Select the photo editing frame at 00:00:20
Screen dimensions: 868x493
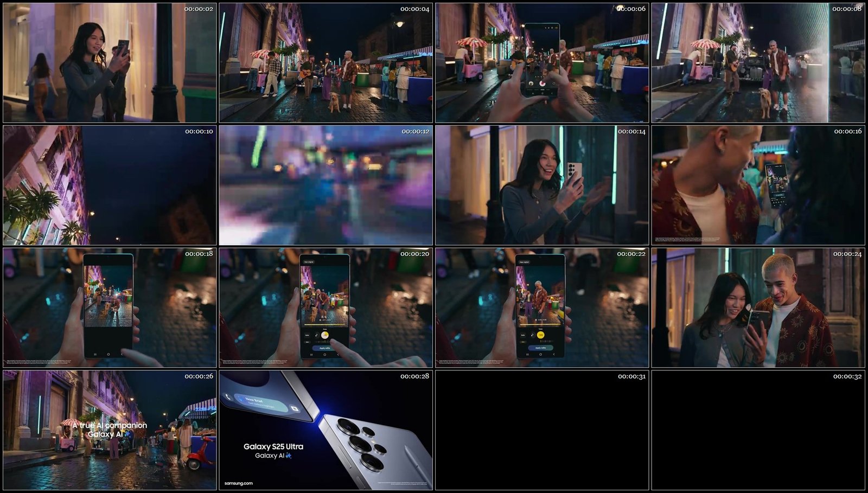point(326,308)
